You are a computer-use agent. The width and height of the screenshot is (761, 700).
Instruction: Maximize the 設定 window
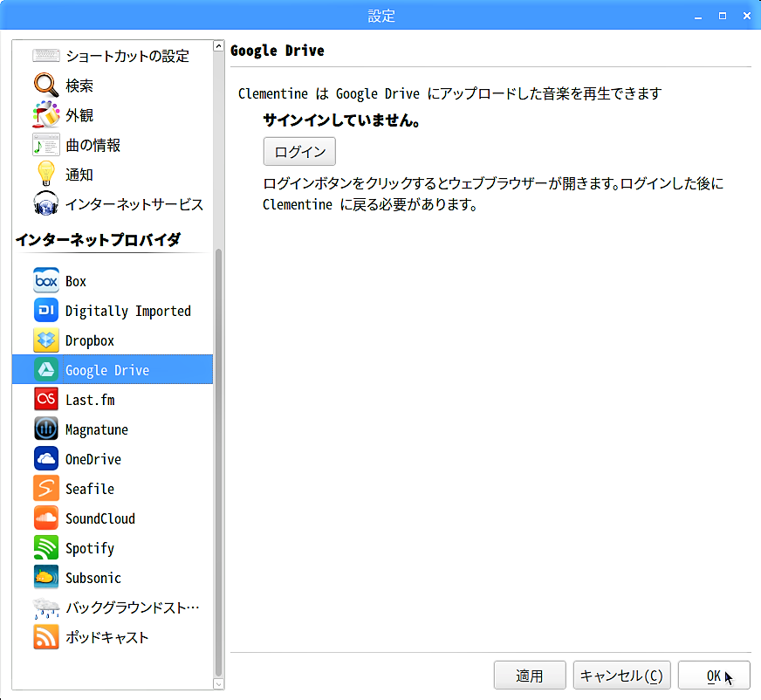click(x=723, y=16)
